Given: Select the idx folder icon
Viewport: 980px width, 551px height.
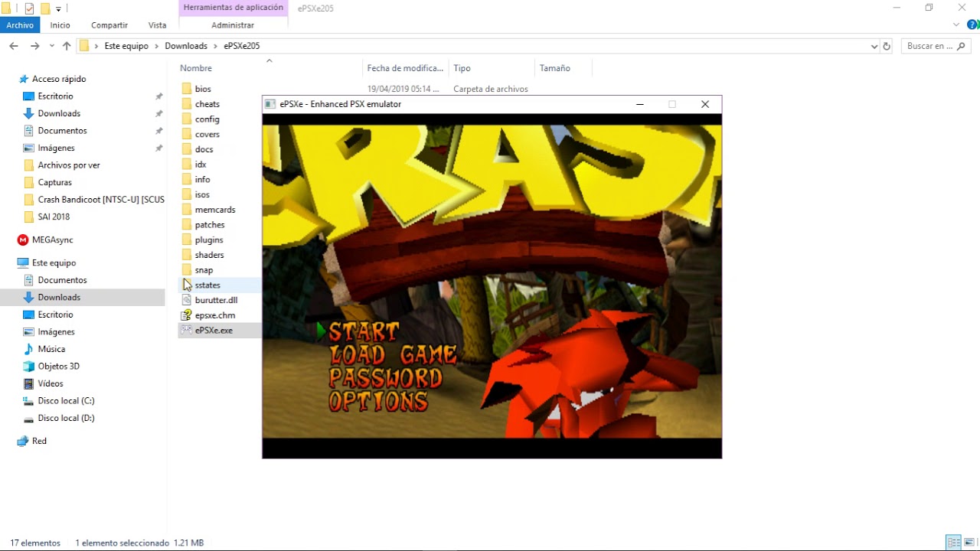Looking at the screenshot, I should [x=187, y=165].
